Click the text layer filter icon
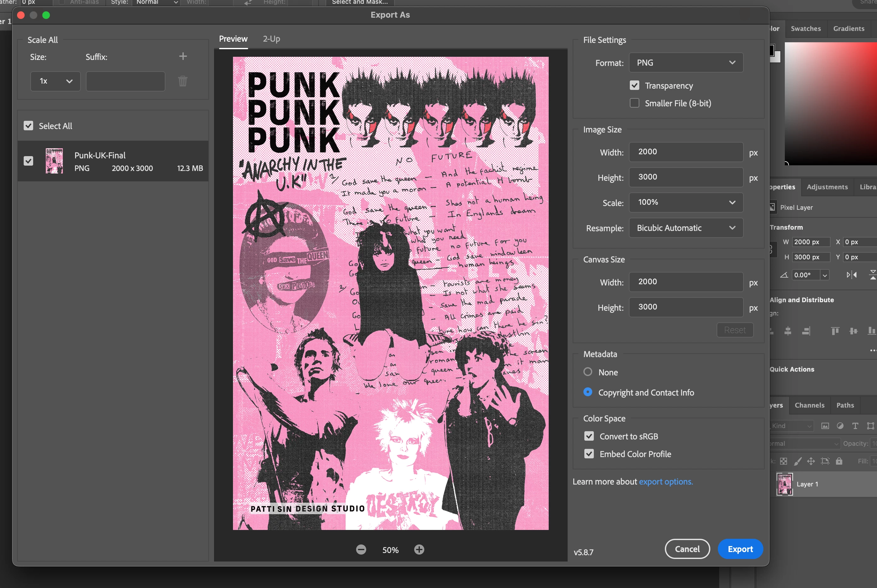 click(855, 426)
